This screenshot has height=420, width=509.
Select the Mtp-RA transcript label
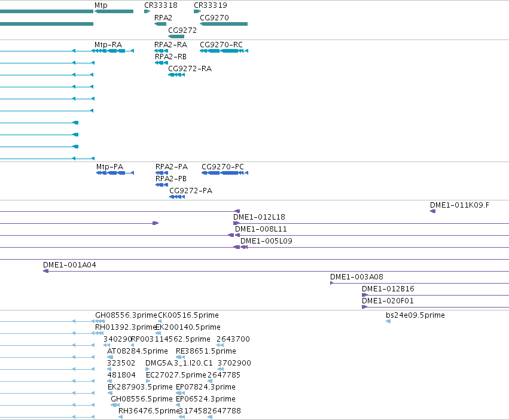click(x=108, y=45)
